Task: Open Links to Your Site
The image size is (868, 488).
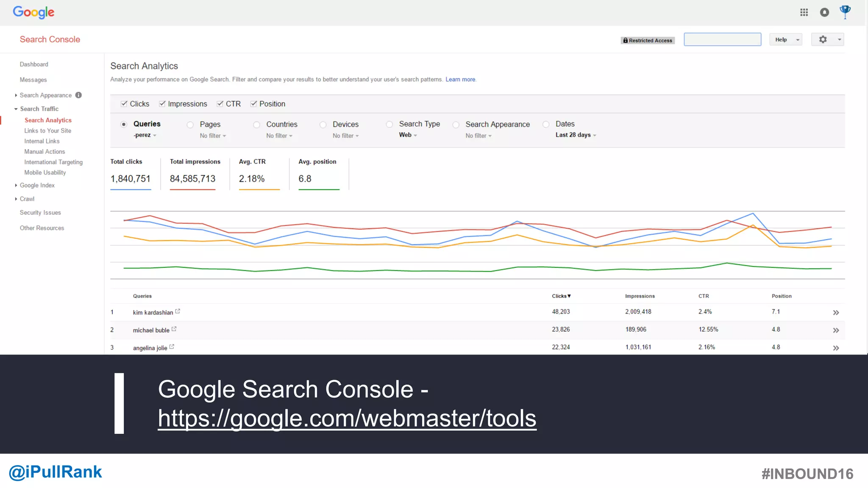Action: coord(47,130)
